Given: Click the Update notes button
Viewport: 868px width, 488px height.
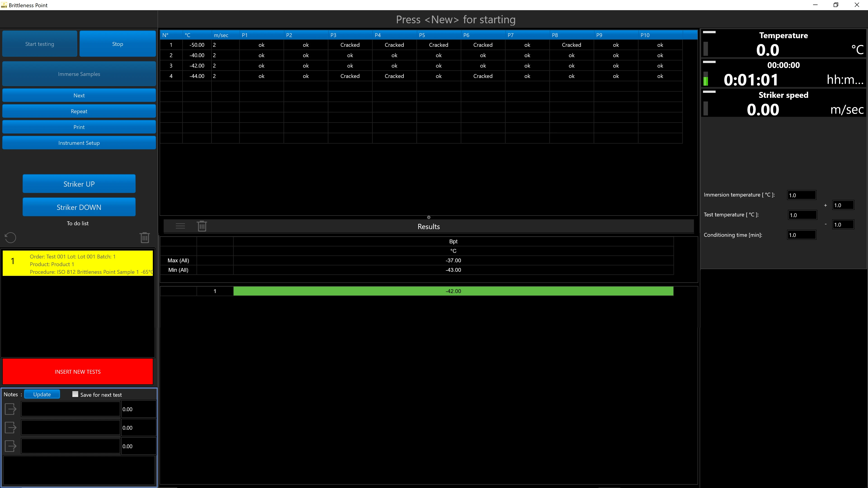Looking at the screenshot, I should (42, 394).
